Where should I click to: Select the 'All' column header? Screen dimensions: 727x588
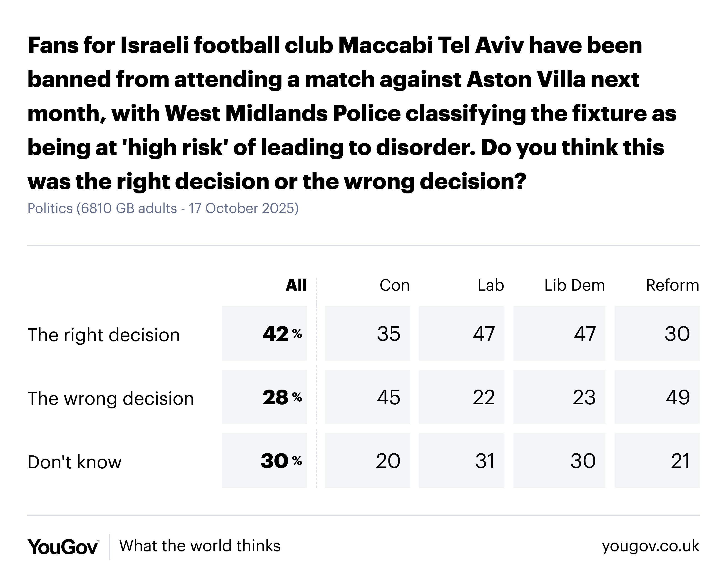pos(296,285)
